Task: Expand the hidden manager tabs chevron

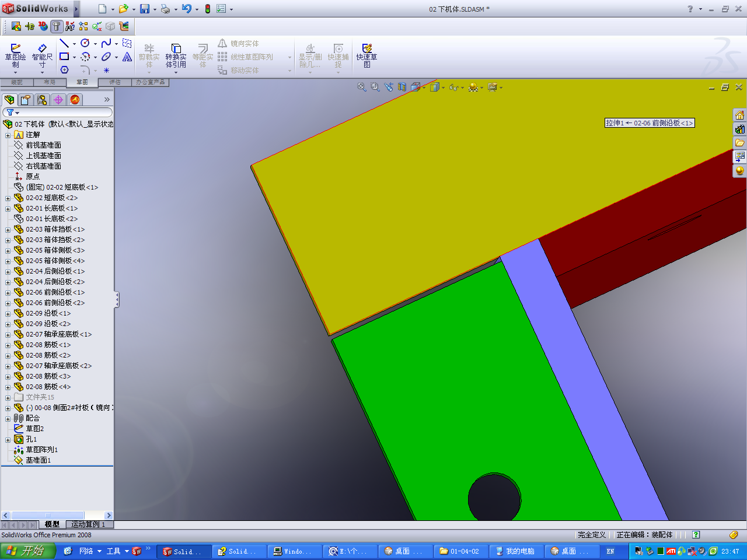Action: pyautogui.click(x=107, y=100)
